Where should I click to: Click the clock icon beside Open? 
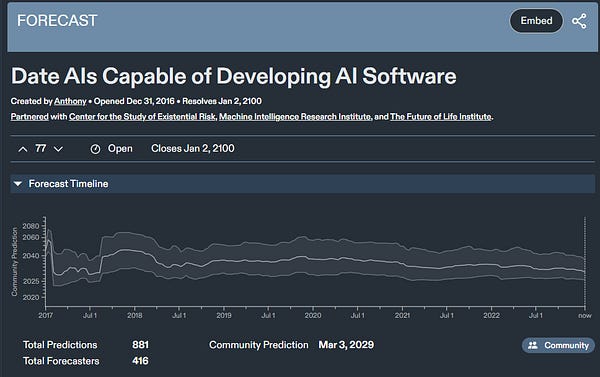95,149
